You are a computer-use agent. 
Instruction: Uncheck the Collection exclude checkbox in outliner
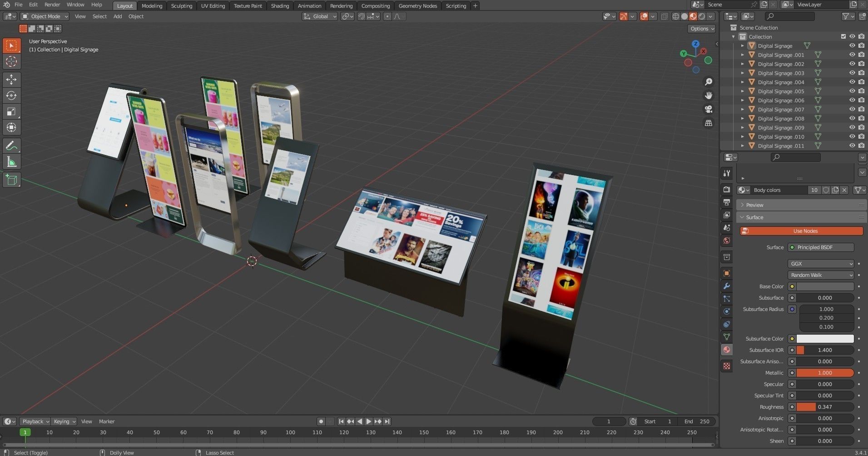tap(843, 37)
